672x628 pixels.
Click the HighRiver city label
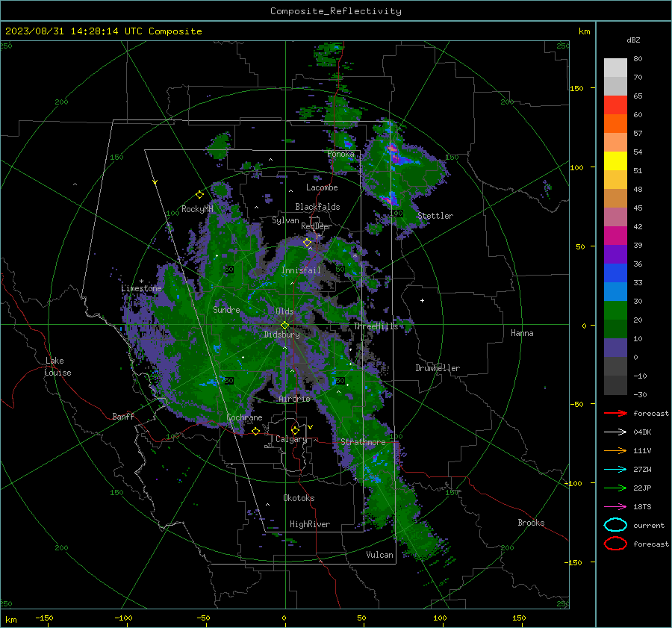click(310, 524)
